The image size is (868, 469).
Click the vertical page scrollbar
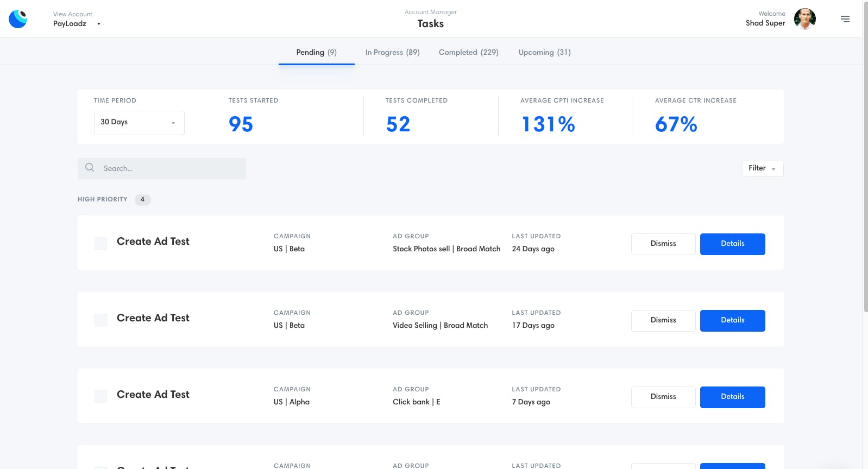[x=865, y=157]
